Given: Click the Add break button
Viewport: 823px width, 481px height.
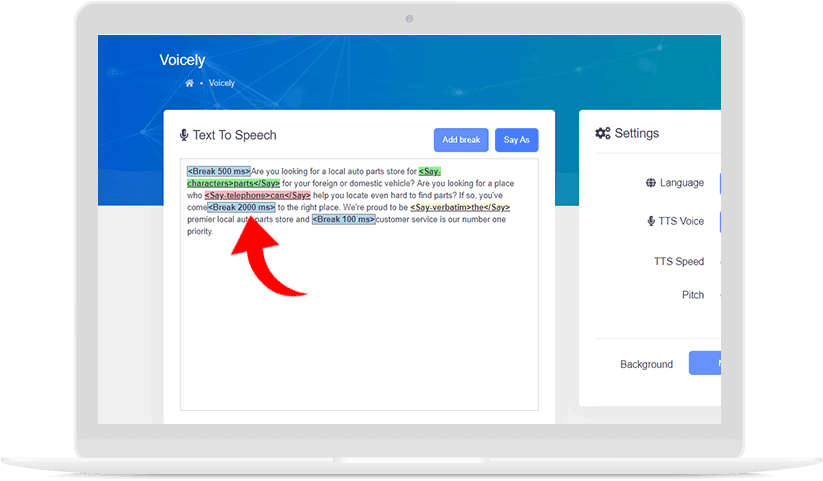Looking at the screenshot, I should [461, 140].
